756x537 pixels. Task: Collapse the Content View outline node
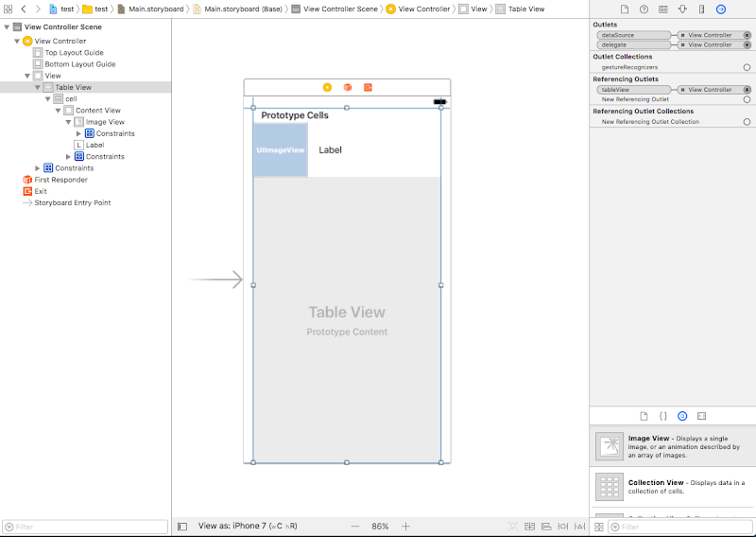(x=58, y=111)
